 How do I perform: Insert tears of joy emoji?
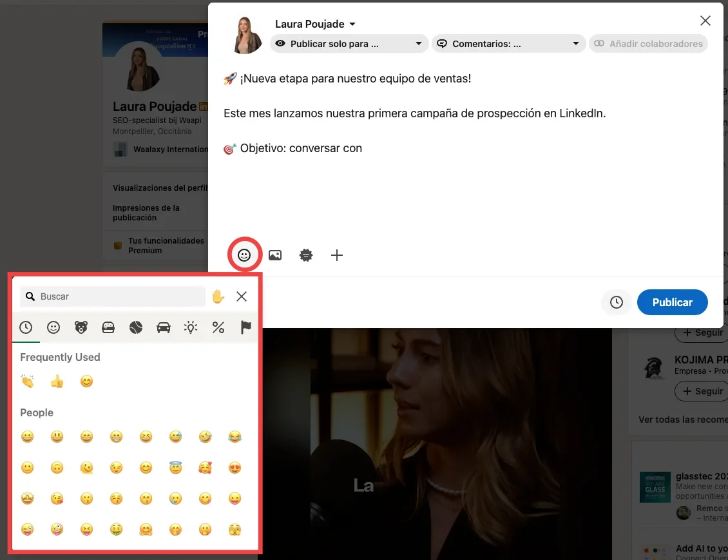pos(235,436)
